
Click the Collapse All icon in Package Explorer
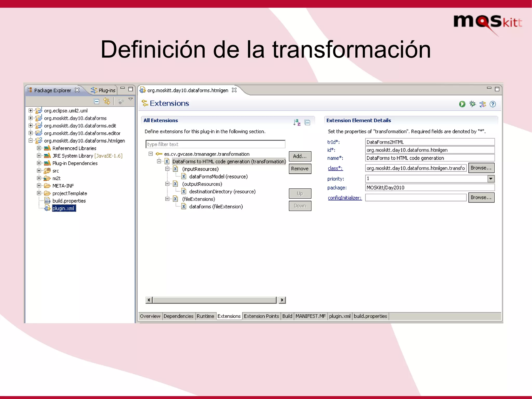click(97, 101)
